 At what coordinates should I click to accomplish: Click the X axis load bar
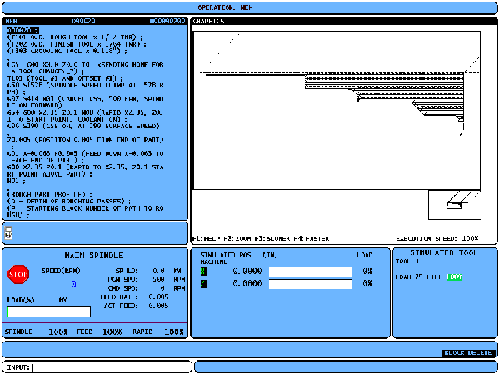[310, 272]
